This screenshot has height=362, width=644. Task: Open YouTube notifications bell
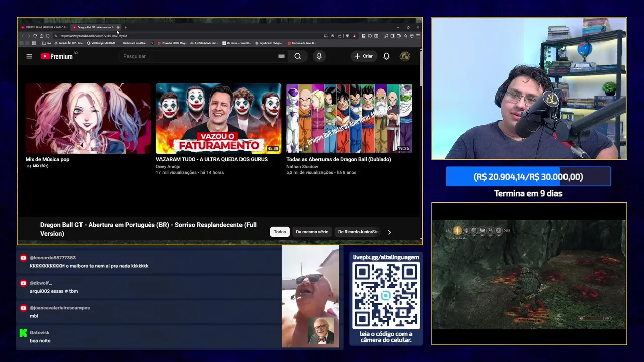(386, 56)
